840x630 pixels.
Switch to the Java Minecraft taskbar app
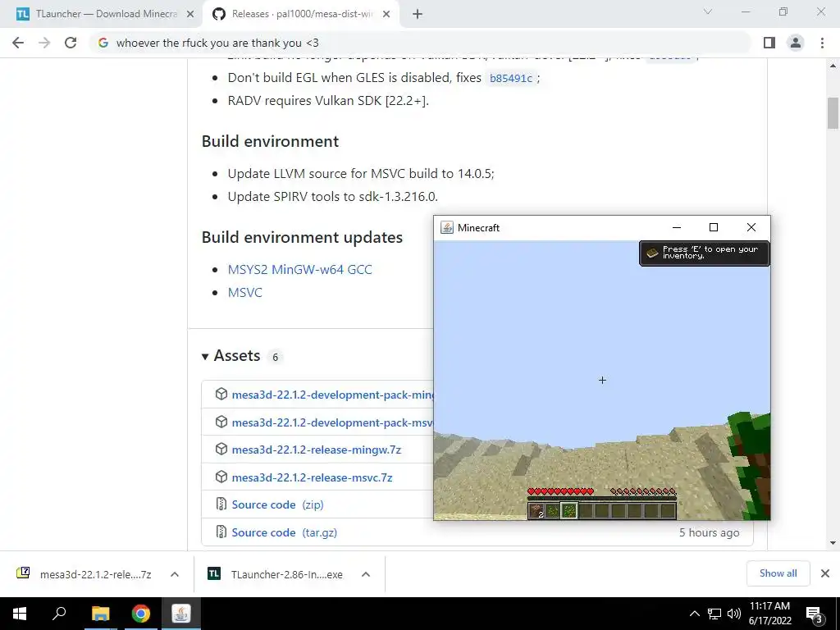point(181,614)
